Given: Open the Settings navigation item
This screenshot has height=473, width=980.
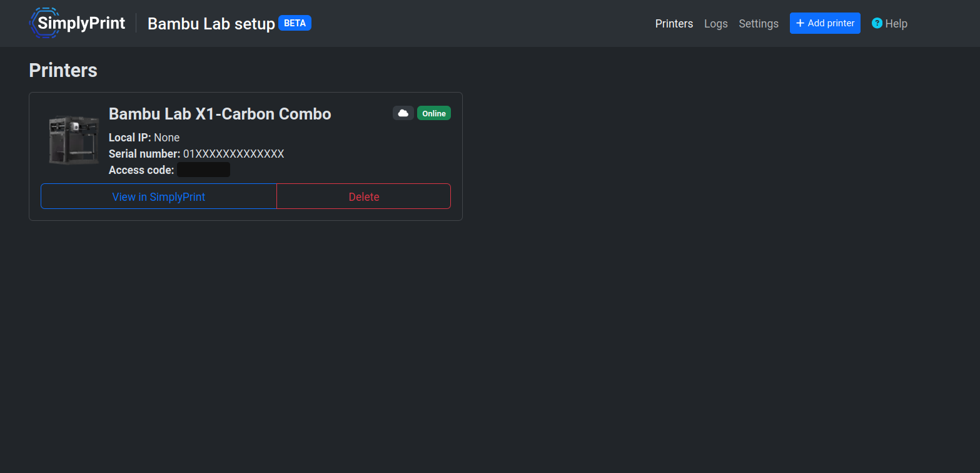Looking at the screenshot, I should pos(759,24).
